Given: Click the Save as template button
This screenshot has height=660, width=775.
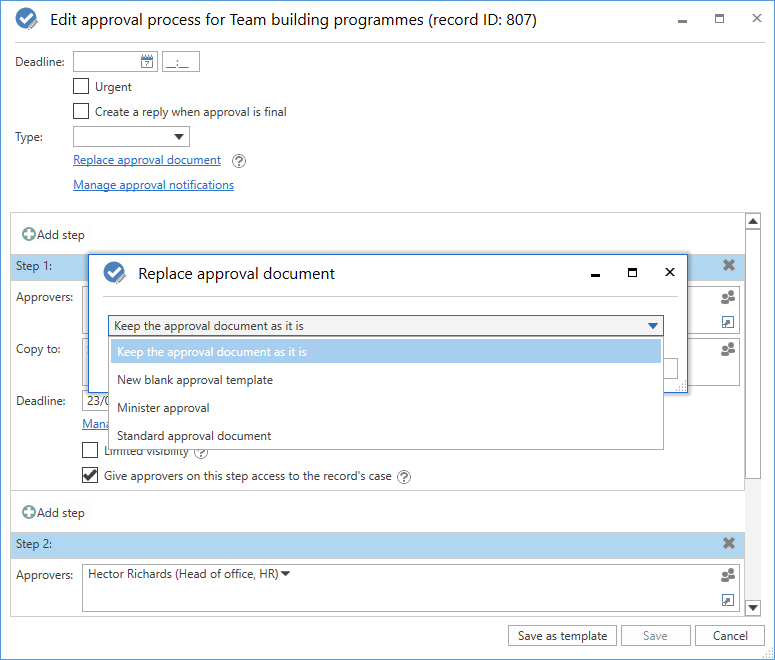Looking at the screenshot, I should 562,636.
